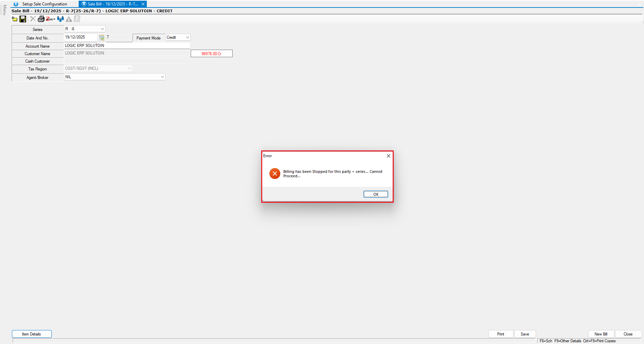Click the blue people group icon
This screenshot has width=644, height=344.
[61, 19]
